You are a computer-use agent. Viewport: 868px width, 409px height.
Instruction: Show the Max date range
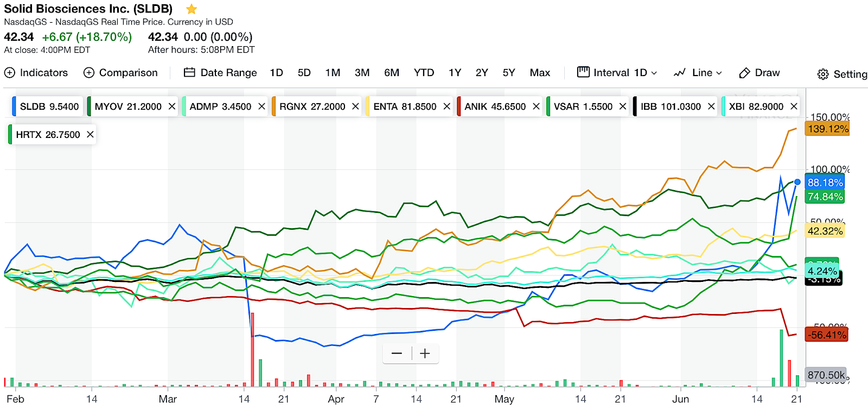point(540,73)
